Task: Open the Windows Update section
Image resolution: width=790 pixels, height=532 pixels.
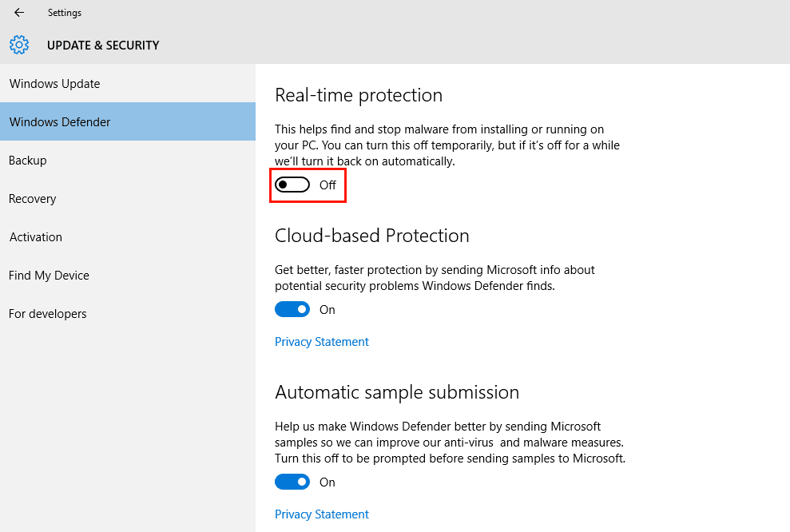Action: [128, 84]
